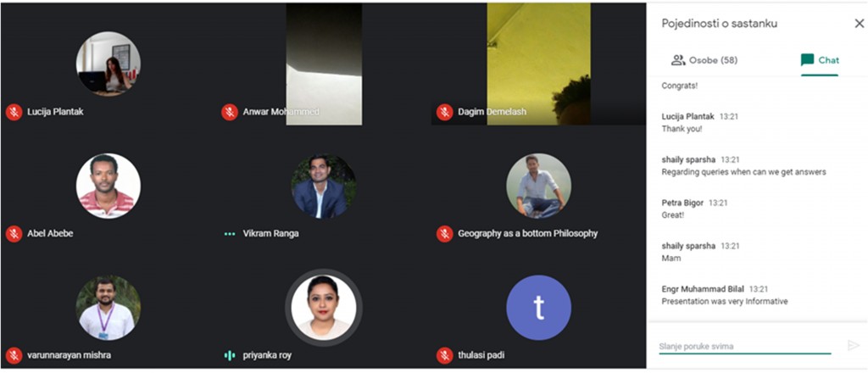Focus the Slanje poruke svima field
The height and width of the screenshot is (373, 868).
[x=745, y=347]
